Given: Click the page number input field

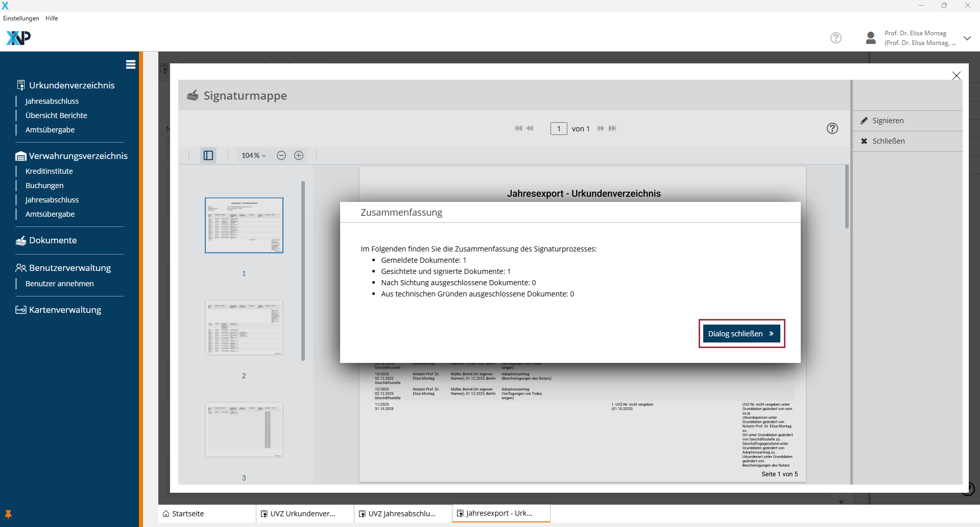Looking at the screenshot, I should 559,129.
